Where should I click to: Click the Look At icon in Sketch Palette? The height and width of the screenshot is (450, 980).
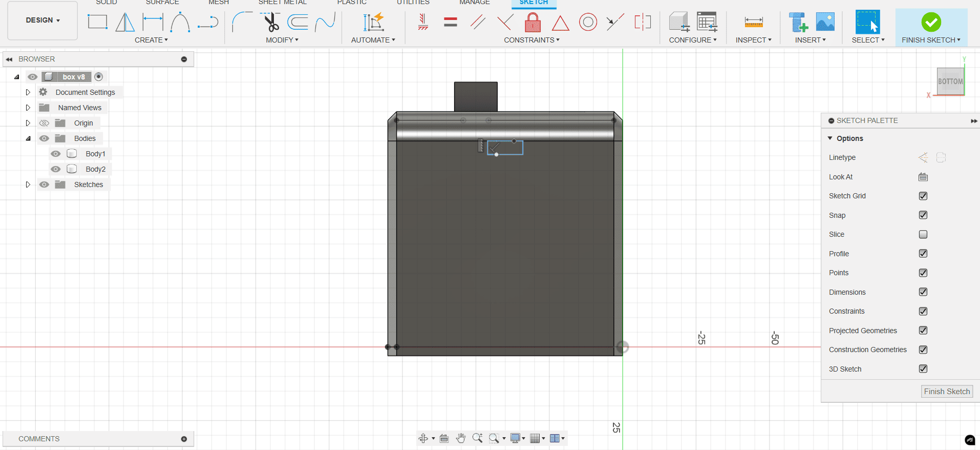click(x=923, y=177)
